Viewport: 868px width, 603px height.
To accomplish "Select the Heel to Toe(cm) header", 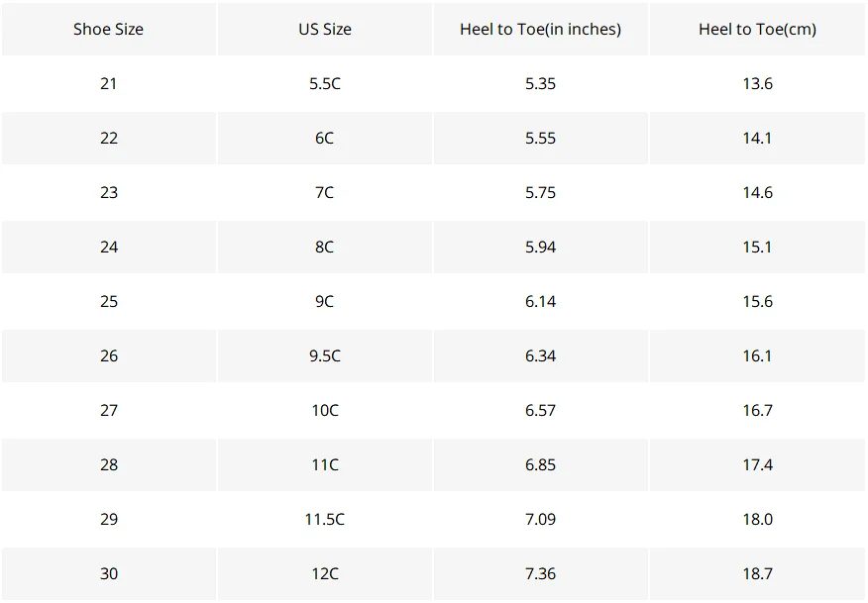I will pos(757,29).
